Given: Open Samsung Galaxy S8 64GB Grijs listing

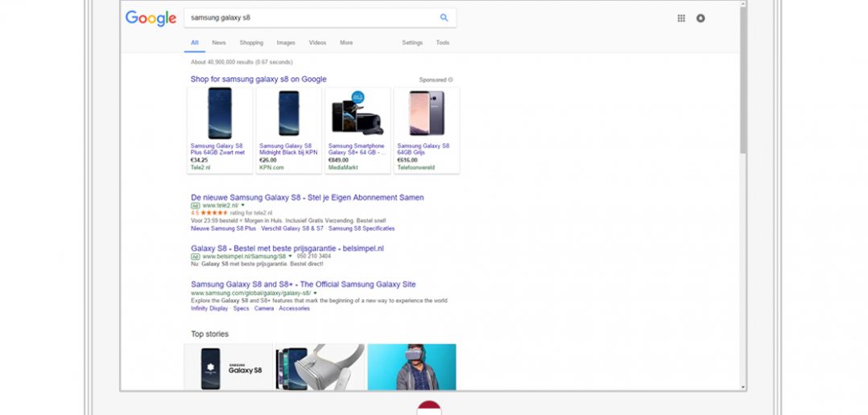Looking at the screenshot, I should (424, 150).
